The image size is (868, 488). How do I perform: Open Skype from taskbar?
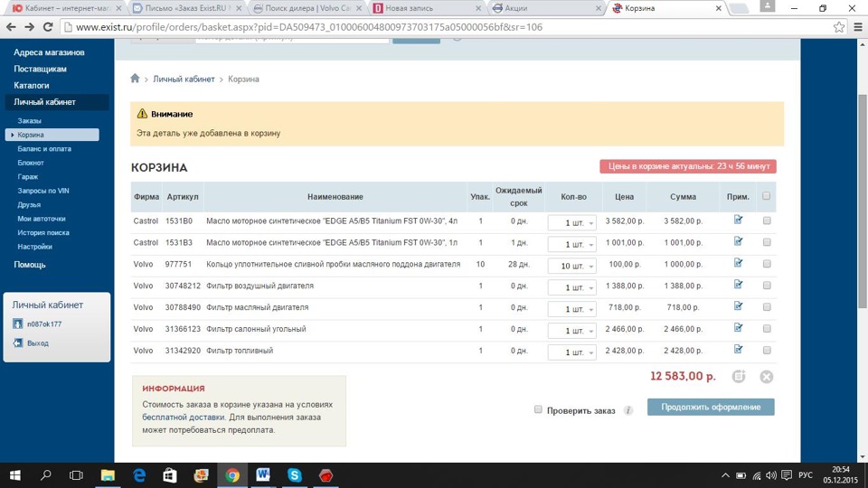[295, 475]
